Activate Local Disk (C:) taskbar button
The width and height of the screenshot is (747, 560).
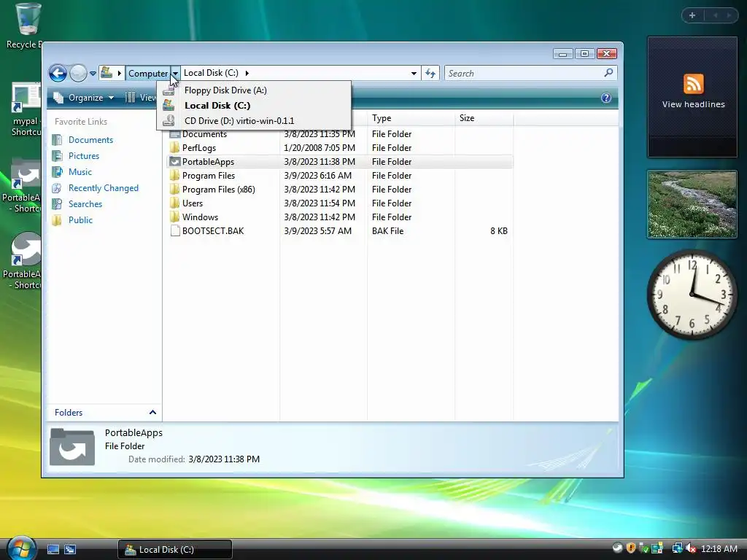tap(175, 550)
